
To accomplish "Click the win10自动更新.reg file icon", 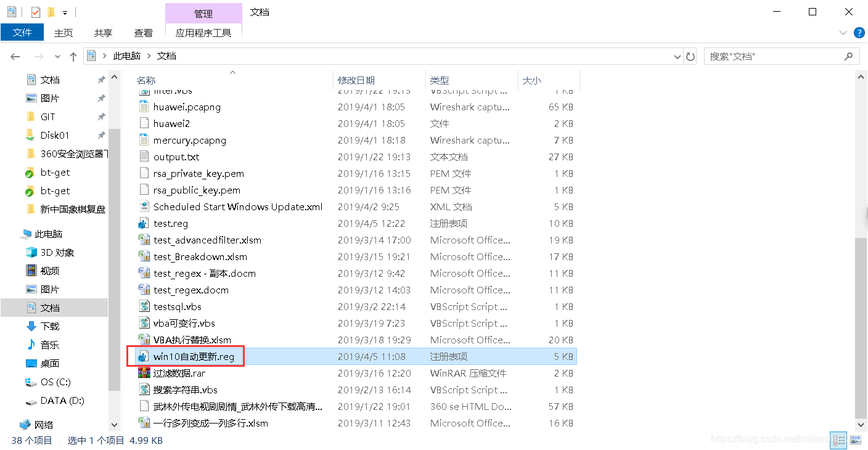I will click(x=144, y=356).
